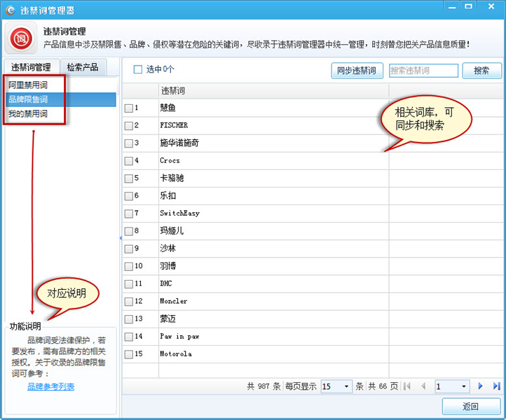Screen dimensions: 506x420
Task: Click the 同步违禁词 button
Action: coord(357,71)
